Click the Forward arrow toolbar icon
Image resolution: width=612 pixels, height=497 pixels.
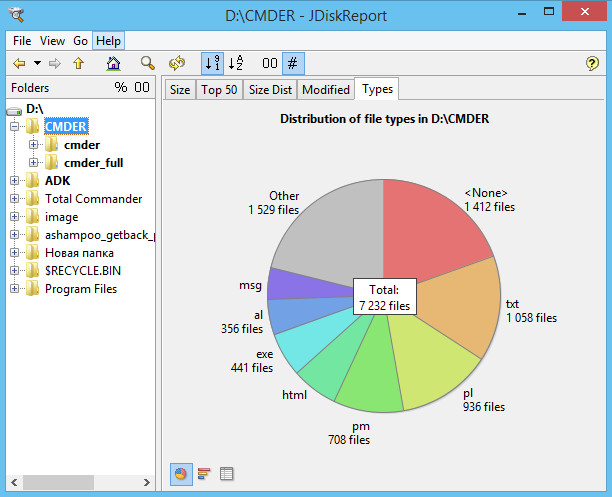click(55, 63)
